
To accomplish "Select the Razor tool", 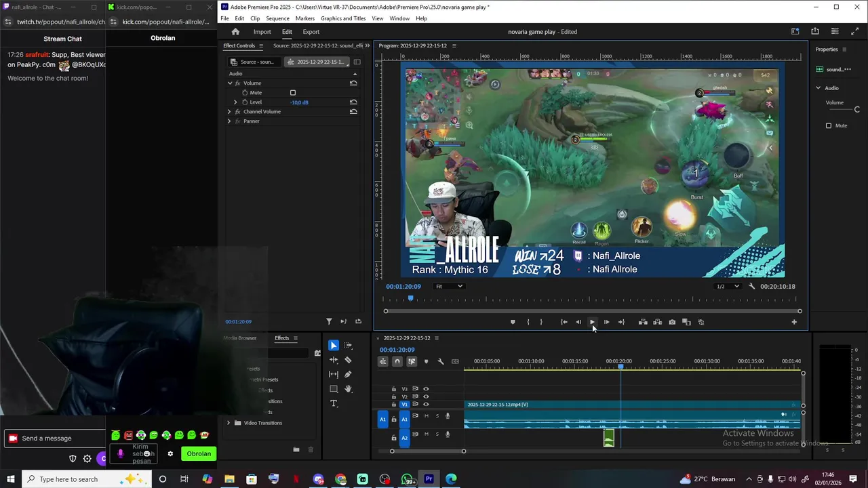I will (349, 360).
